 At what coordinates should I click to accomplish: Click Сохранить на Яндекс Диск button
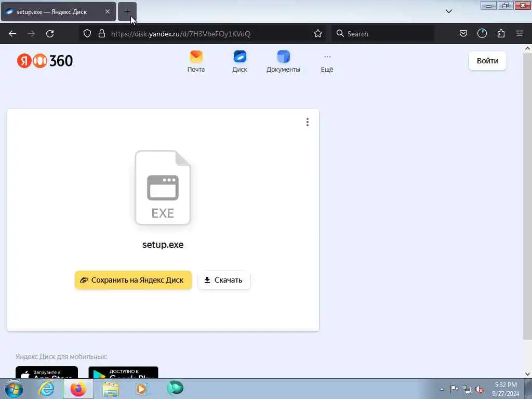134,280
